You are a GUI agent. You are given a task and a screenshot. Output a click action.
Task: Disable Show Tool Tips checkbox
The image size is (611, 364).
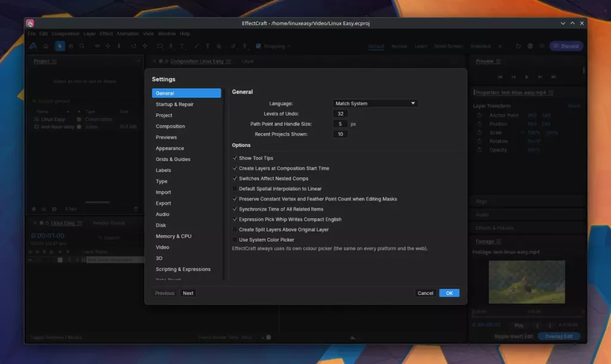coord(234,158)
